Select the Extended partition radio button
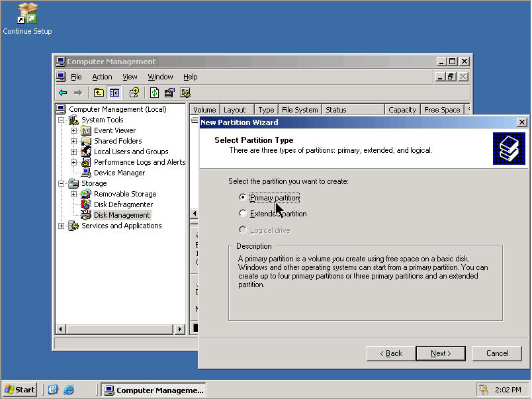Image resolution: width=532 pixels, height=399 pixels. [x=243, y=214]
